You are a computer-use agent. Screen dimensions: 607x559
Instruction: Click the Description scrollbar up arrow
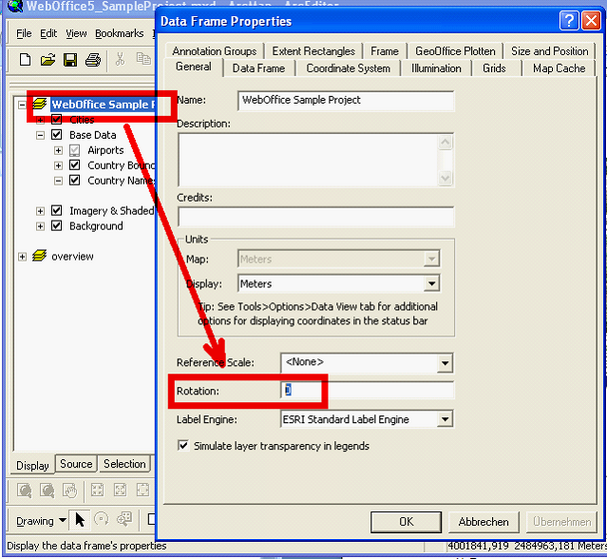(x=445, y=142)
